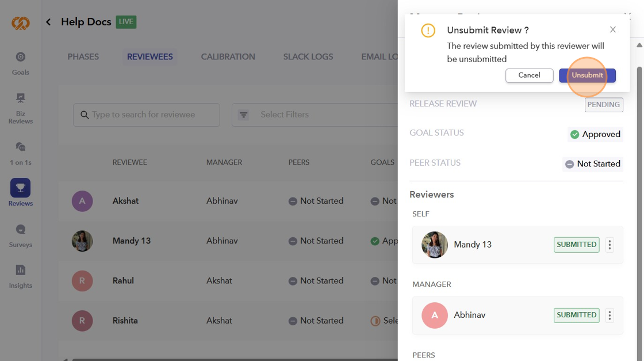The width and height of the screenshot is (644, 361).
Task: Click Mandy 13's avatar in reviewee table
Action: [82, 241]
